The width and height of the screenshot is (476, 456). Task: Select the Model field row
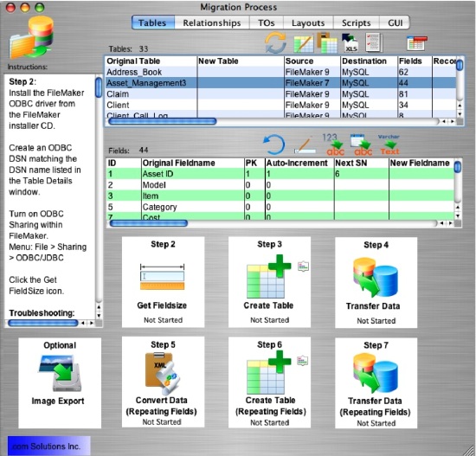[x=280, y=185]
